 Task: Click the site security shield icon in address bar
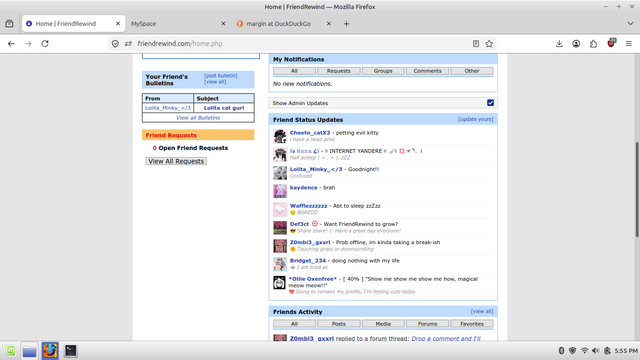[x=115, y=44]
